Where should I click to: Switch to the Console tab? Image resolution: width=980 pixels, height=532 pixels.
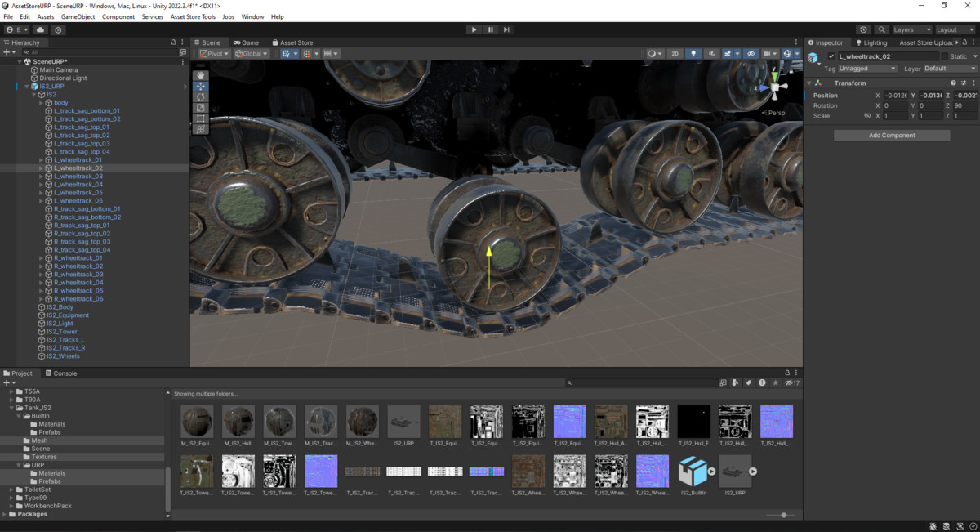click(x=65, y=373)
